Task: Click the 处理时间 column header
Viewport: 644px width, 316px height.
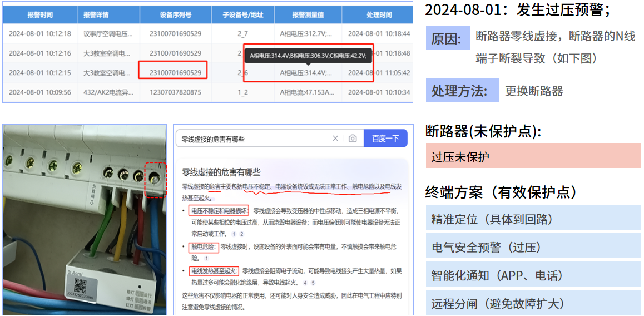Action: [x=377, y=15]
